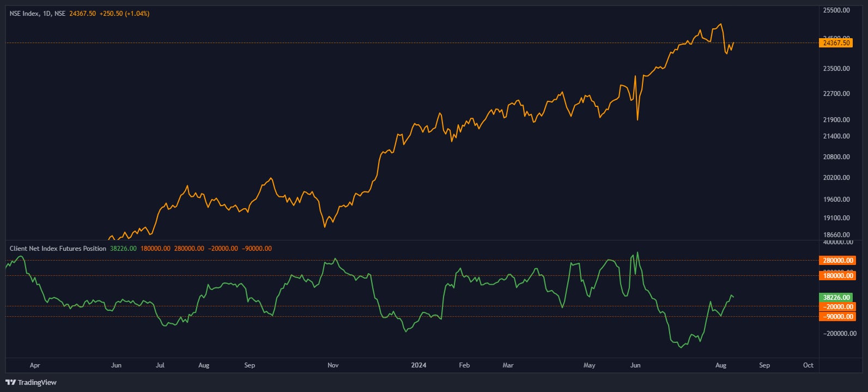
Task: Click the TradingView logo
Action: point(31,382)
